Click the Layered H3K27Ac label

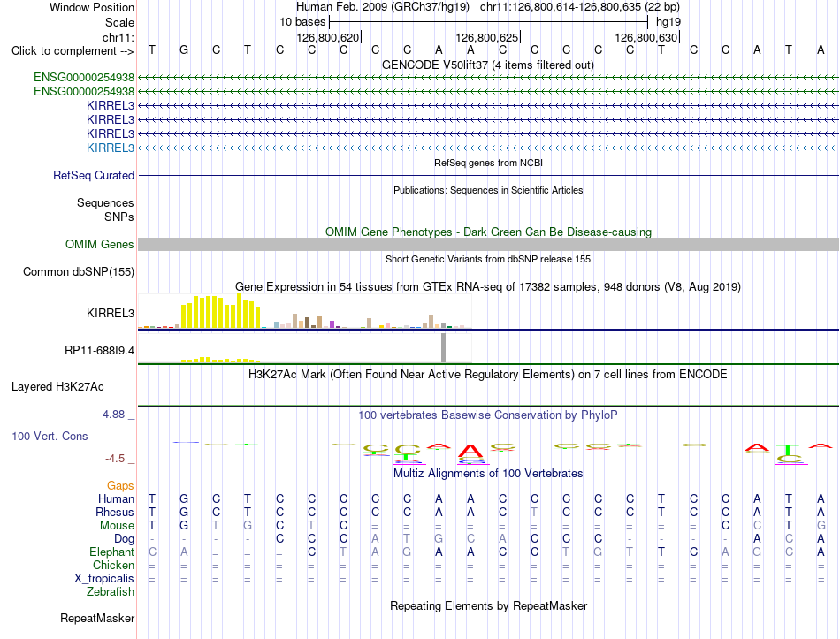tap(57, 387)
